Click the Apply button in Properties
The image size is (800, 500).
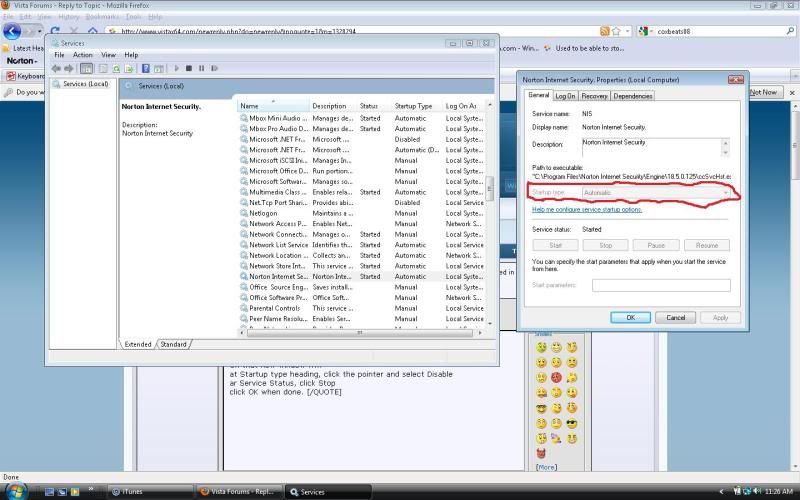click(x=720, y=318)
